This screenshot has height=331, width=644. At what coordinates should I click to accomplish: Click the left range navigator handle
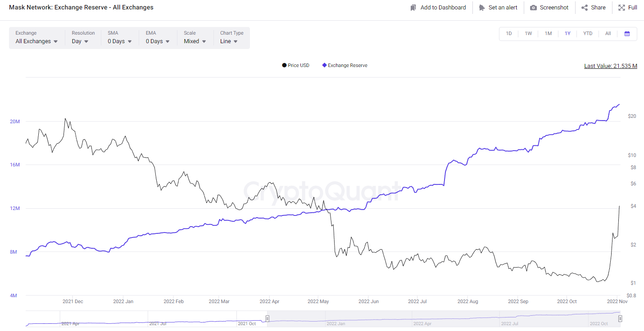pyautogui.click(x=267, y=318)
